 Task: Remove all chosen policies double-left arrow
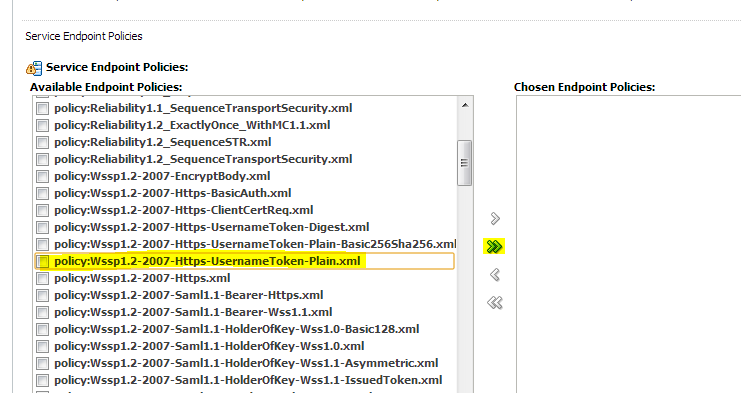(495, 303)
